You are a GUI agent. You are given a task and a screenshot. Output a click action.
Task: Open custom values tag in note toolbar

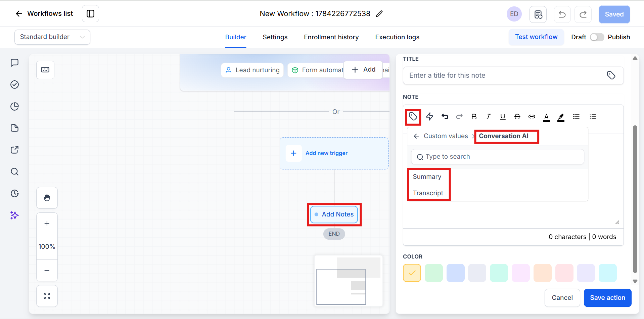(413, 117)
